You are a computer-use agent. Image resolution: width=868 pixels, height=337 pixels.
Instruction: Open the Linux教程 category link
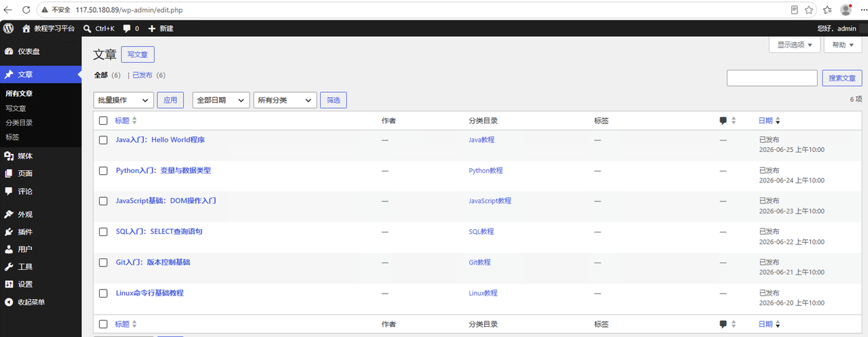pyautogui.click(x=483, y=293)
